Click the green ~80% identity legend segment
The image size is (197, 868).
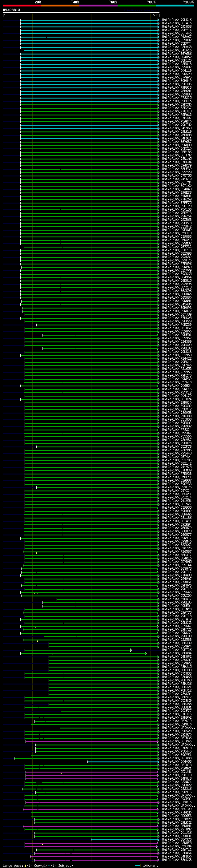click(137, 6)
